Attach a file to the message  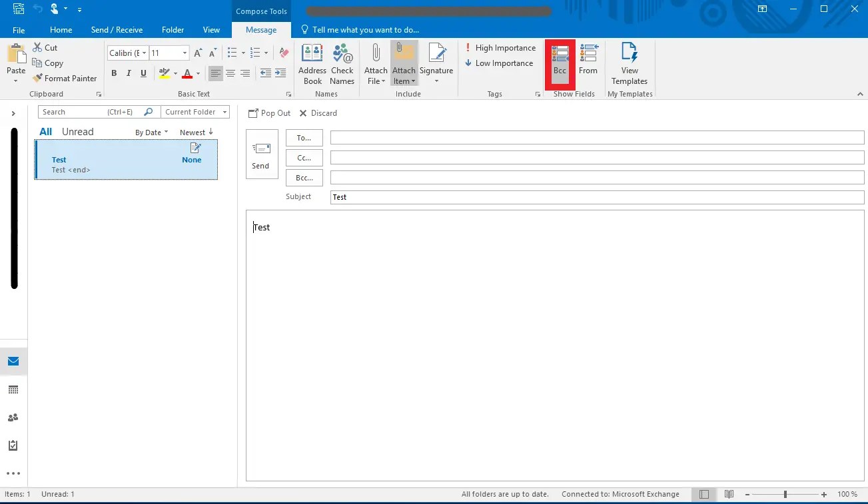[x=376, y=63]
